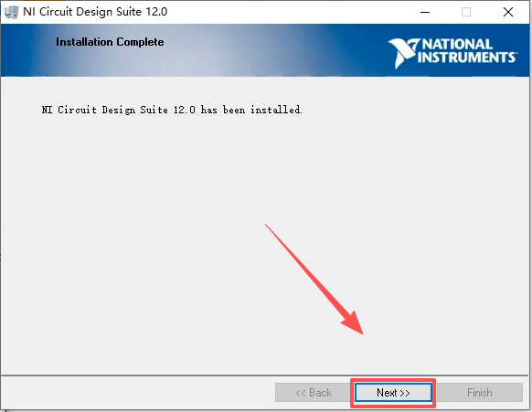Click the word INSTRUMENTS in the logo
The image size is (532, 412).
click(466, 57)
